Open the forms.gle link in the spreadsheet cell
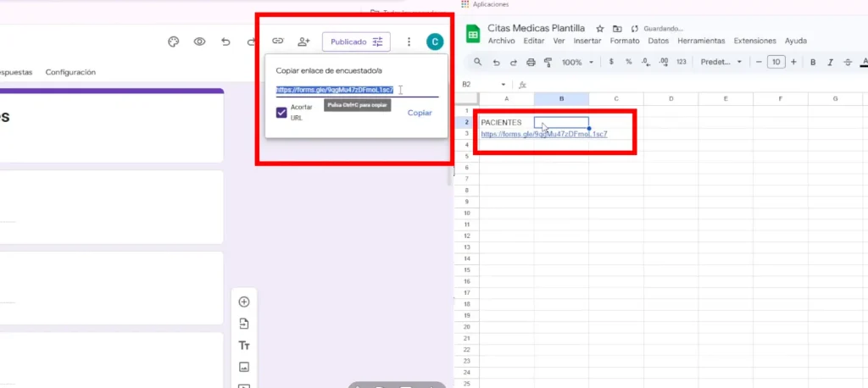The width and height of the screenshot is (868, 388). pyautogui.click(x=543, y=134)
